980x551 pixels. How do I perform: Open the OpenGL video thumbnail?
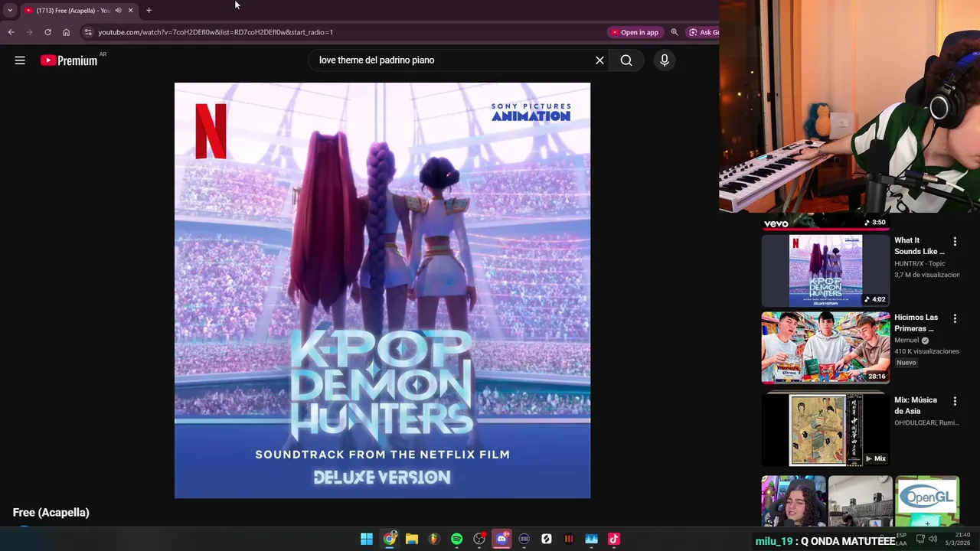point(927,501)
